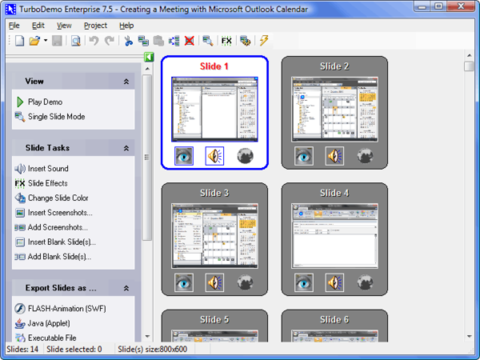
Task: Toggle the eye icon on Slide 1
Action: click(x=184, y=156)
